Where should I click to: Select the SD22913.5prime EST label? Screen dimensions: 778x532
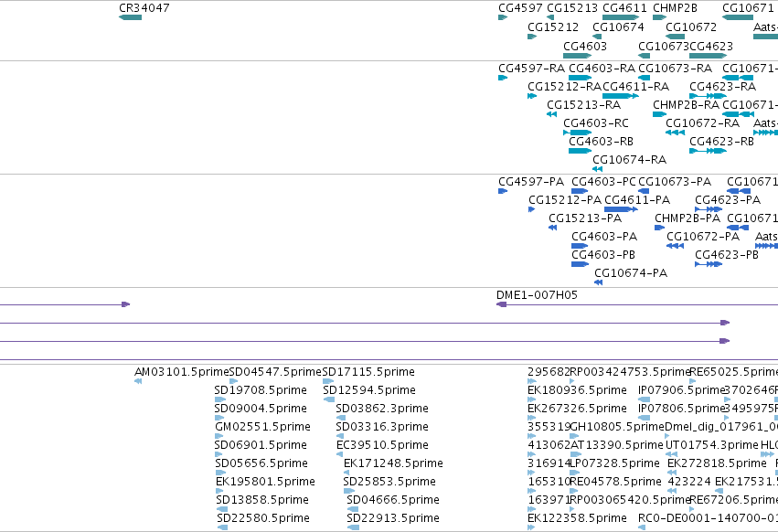[393, 518]
